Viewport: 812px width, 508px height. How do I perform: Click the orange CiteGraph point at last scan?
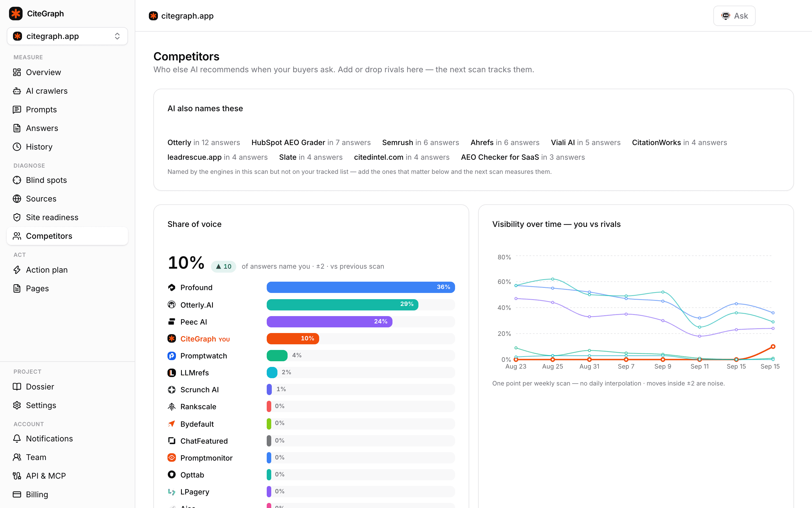click(773, 346)
